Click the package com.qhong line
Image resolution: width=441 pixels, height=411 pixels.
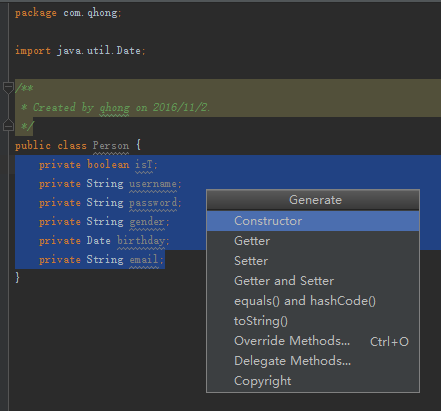click(68, 13)
